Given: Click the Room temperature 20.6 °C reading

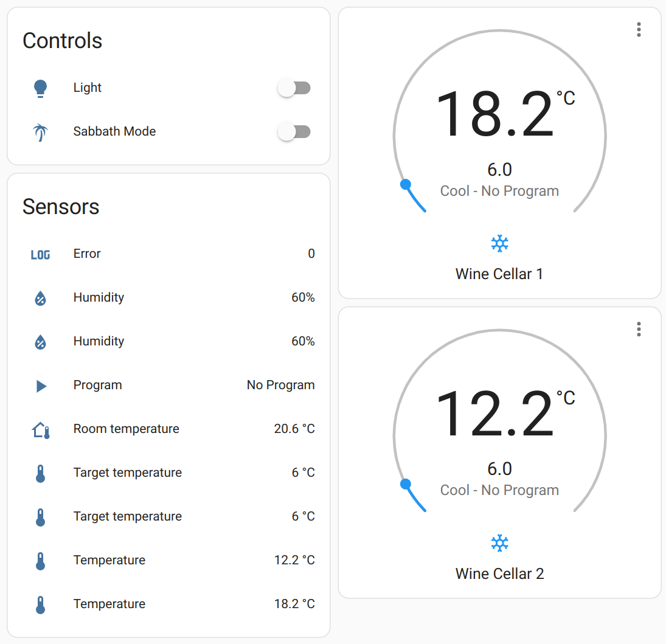Looking at the screenshot, I should [294, 429].
